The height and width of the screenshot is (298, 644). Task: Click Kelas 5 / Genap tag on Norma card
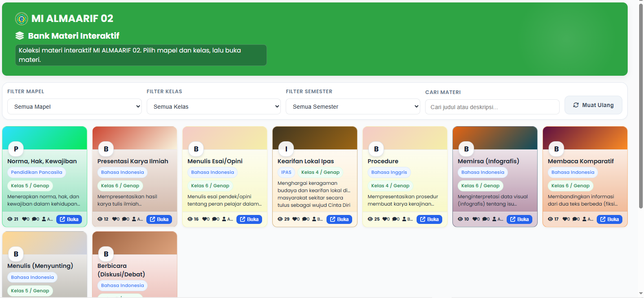tap(30, 186)
